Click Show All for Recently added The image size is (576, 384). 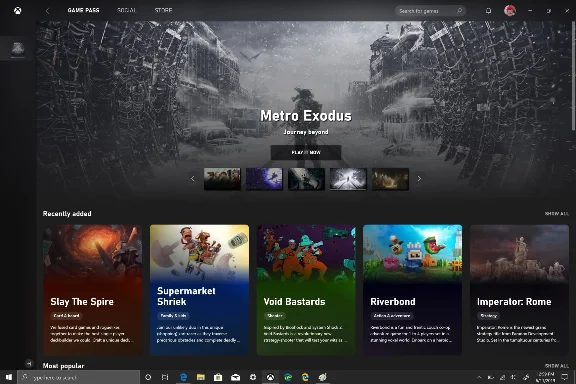pos(557,213)
